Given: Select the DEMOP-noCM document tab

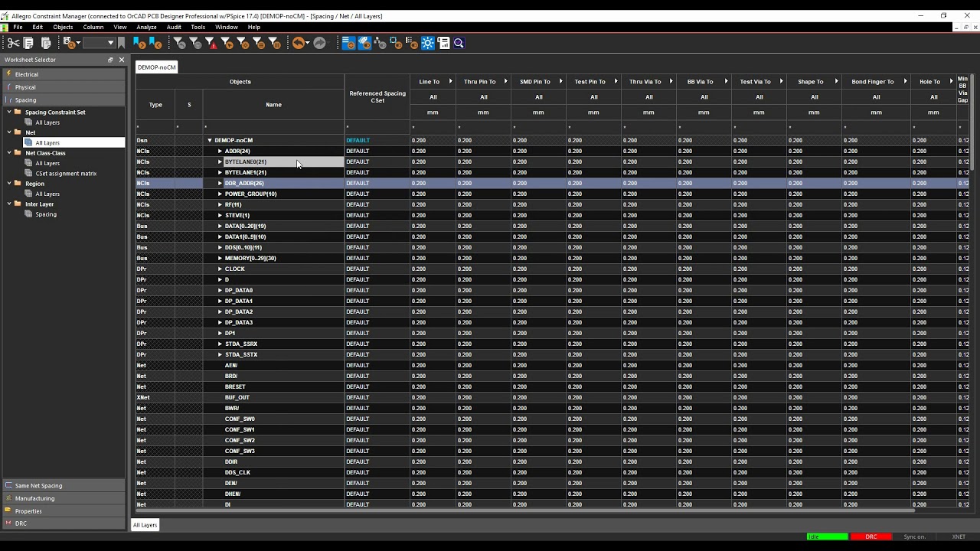Looking at the screenshot, I should tap(157, 67).
